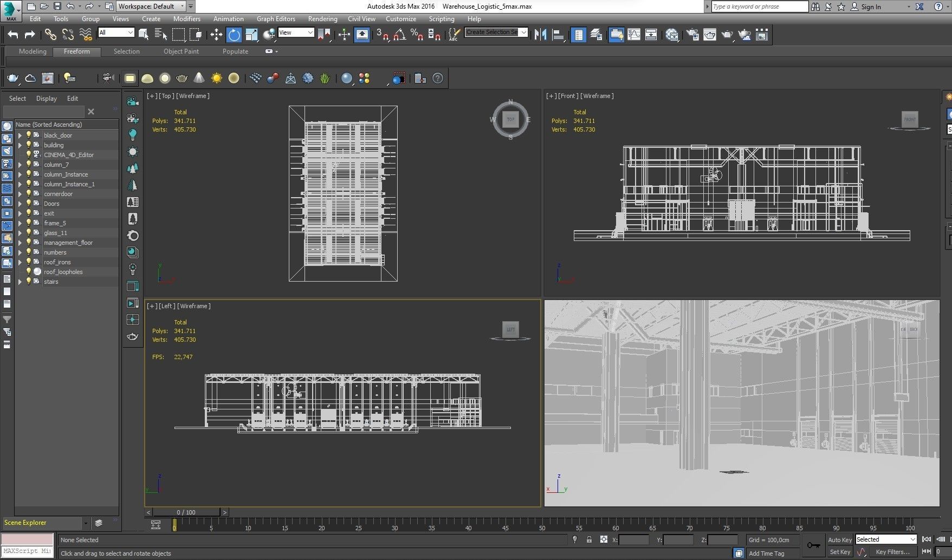The width and height of the screenshot is (952, 560).
Task: Choose the Select and Rotate tool
Action: [234, 35]
